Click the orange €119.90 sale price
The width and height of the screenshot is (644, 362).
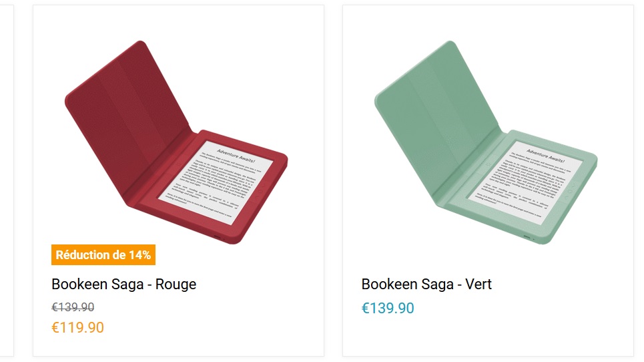77,327
